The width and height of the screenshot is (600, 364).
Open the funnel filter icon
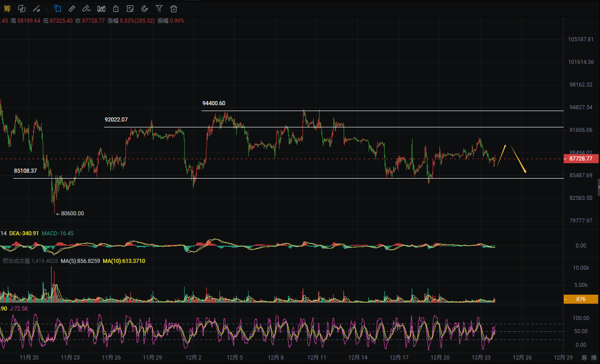tap(159, 8)
